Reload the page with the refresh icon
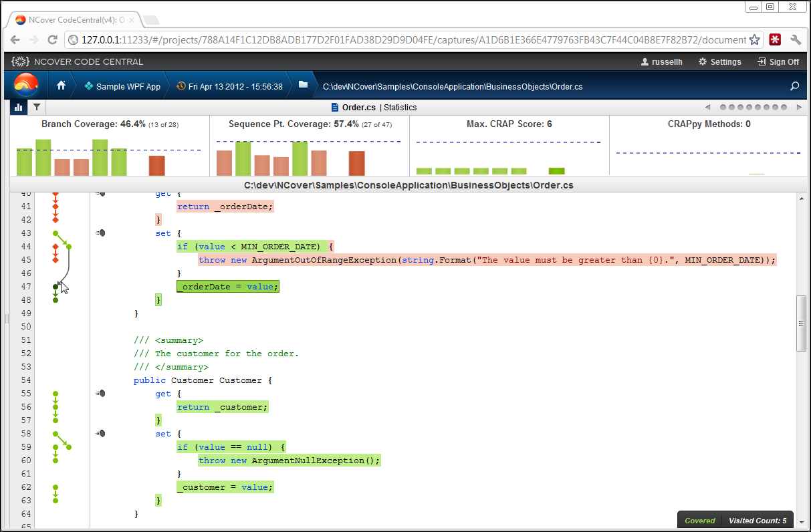Image resolution: width=811 pixels, height=532 pixels. tap(53, 39)
